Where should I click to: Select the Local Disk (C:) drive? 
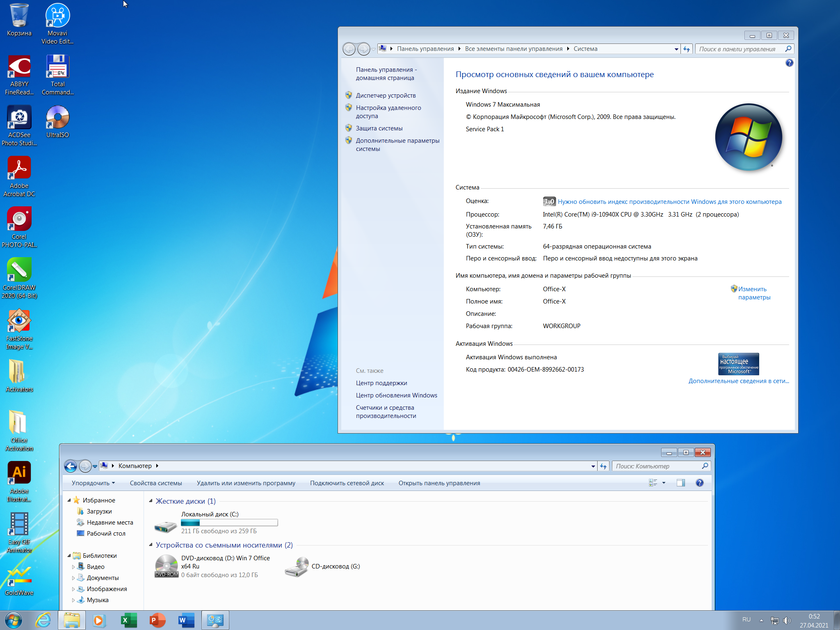(216, 523)
